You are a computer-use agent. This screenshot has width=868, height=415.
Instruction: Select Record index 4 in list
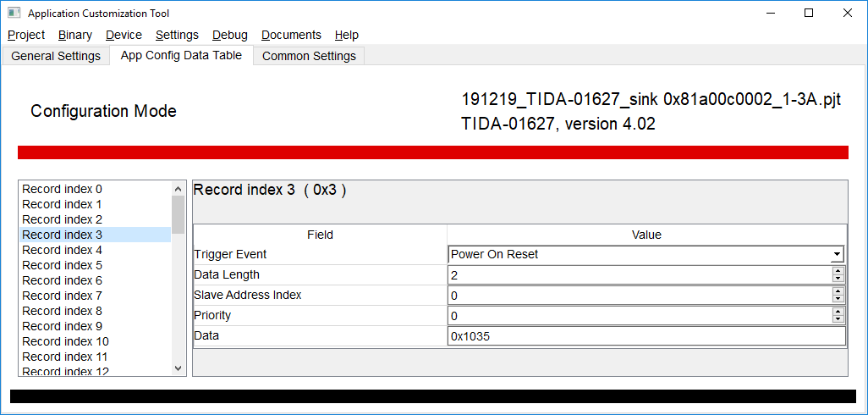coord(96,250)
